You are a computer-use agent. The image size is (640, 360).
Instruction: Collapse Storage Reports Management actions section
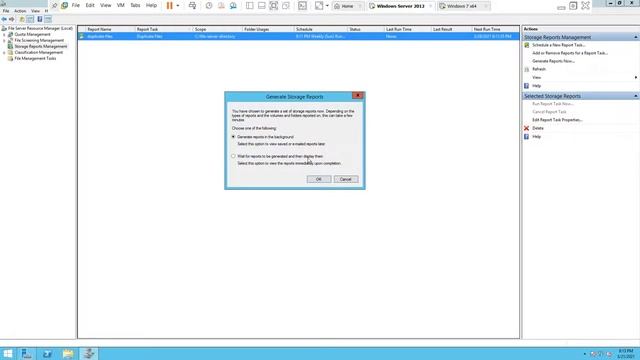coord(636,37)
